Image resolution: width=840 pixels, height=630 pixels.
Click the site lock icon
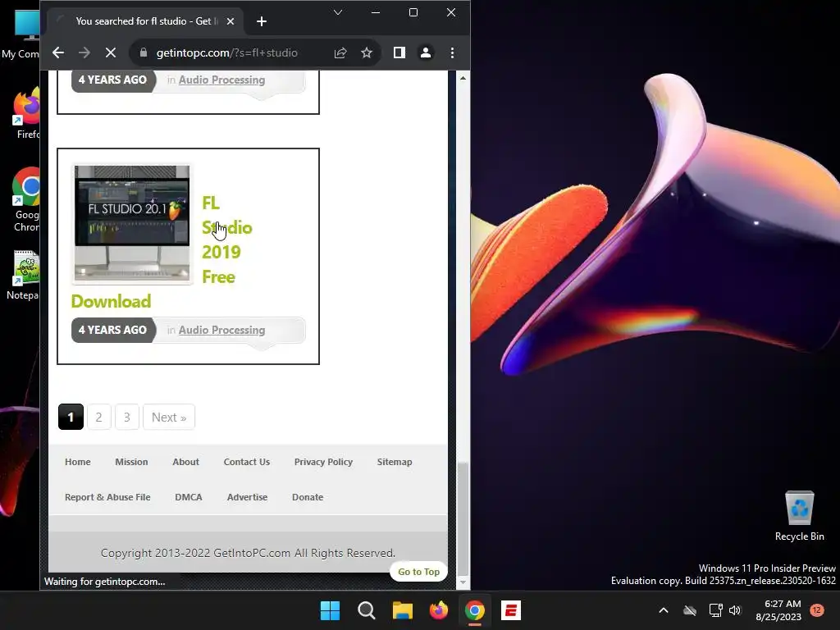pyautogui.click(x=143, y=52)
